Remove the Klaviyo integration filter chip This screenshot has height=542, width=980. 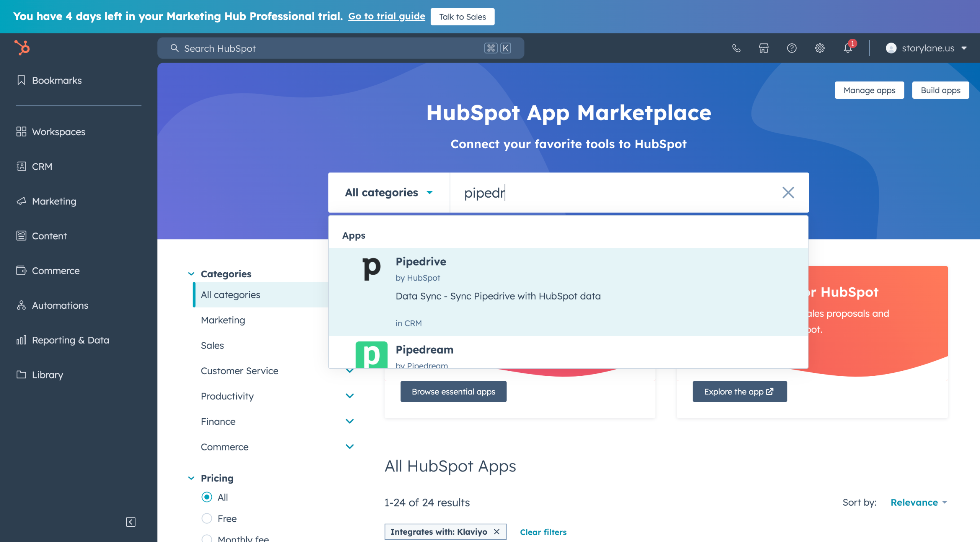(497, 532)
